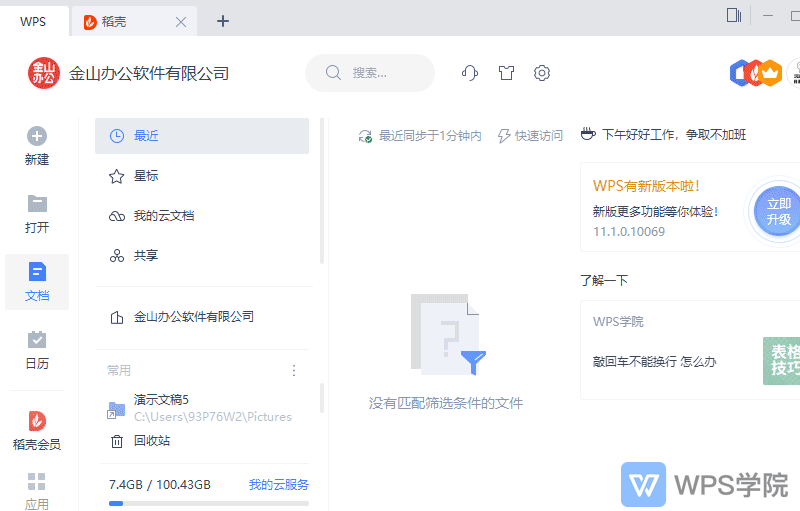The height and width of the screenshot is (511, 800).
Task: Toggle the side panel layout icon
Action: click(x=734, y=15)
